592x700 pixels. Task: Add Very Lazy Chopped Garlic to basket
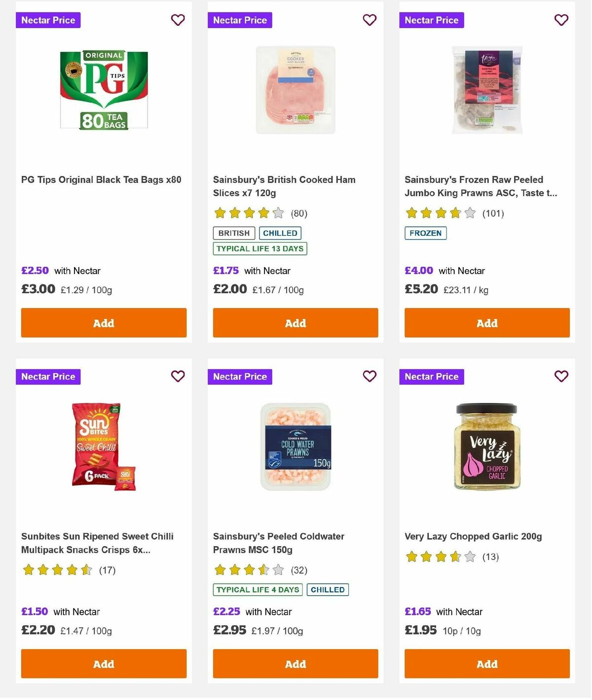[487, 664]
